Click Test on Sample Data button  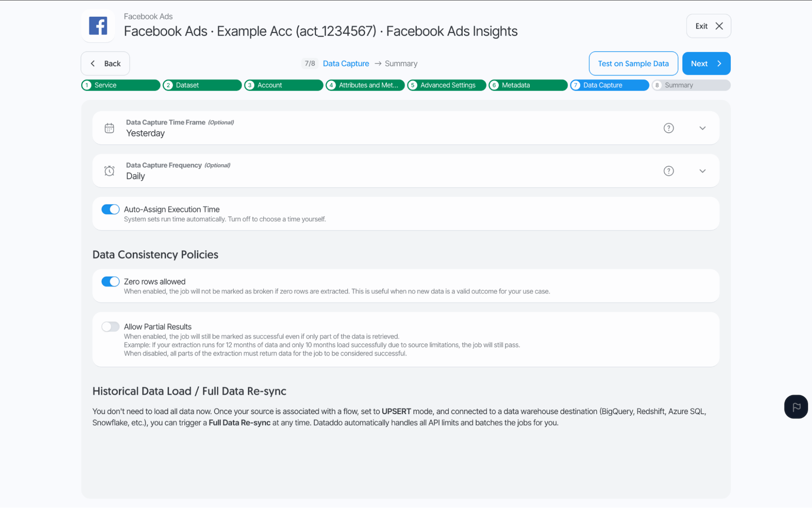click(633, 63)
